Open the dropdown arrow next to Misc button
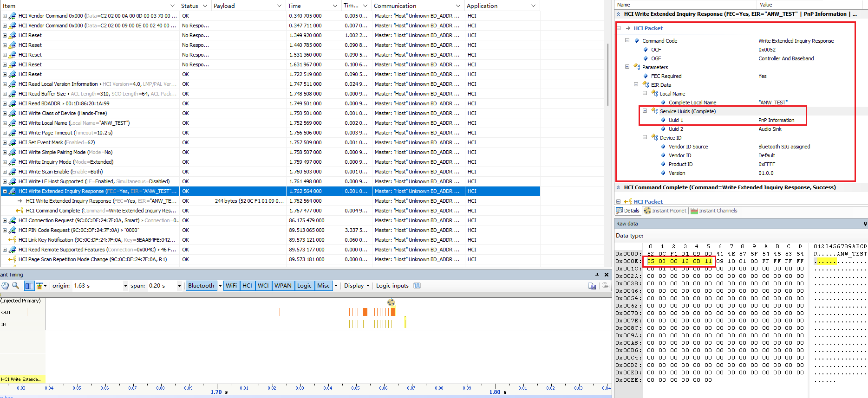Viewport: 868px width, 398px height. (x=336, y=286)
